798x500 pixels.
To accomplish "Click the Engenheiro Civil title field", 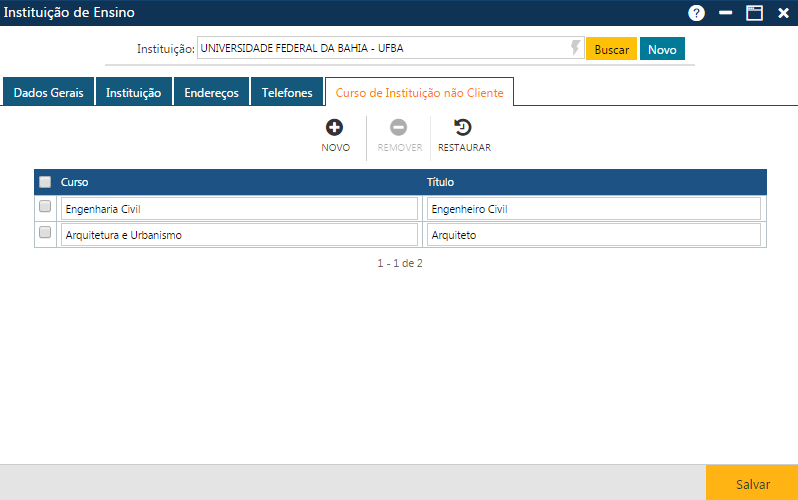I will (593, 209).
